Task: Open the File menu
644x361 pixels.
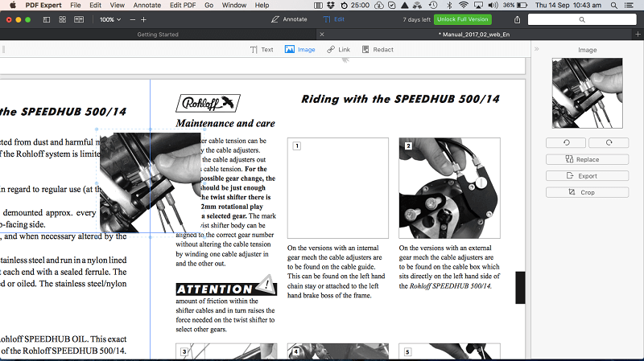Action: [x=75, y=6]
